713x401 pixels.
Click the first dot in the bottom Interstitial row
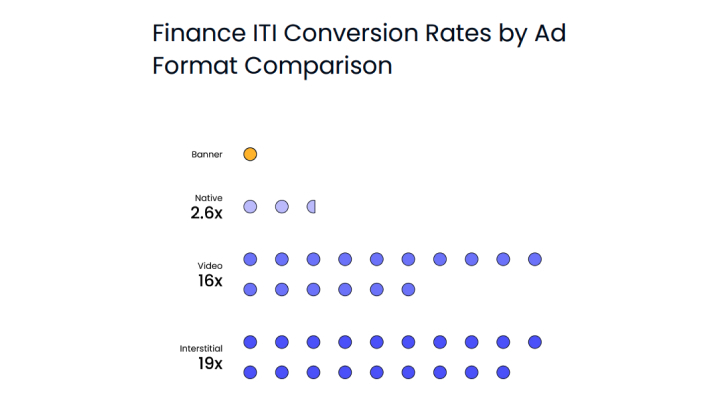coord(250,373)
